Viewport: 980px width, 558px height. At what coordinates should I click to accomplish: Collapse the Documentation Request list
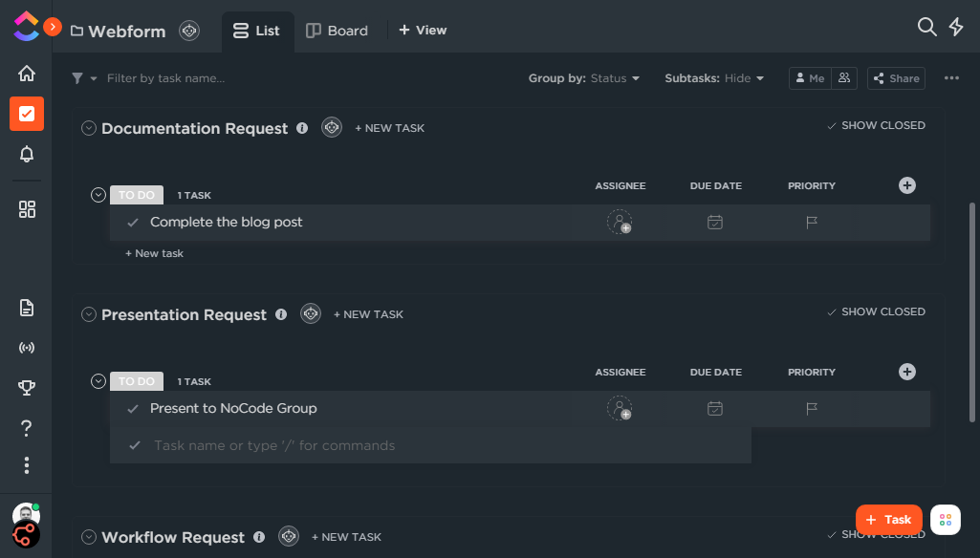click(89, 128)
